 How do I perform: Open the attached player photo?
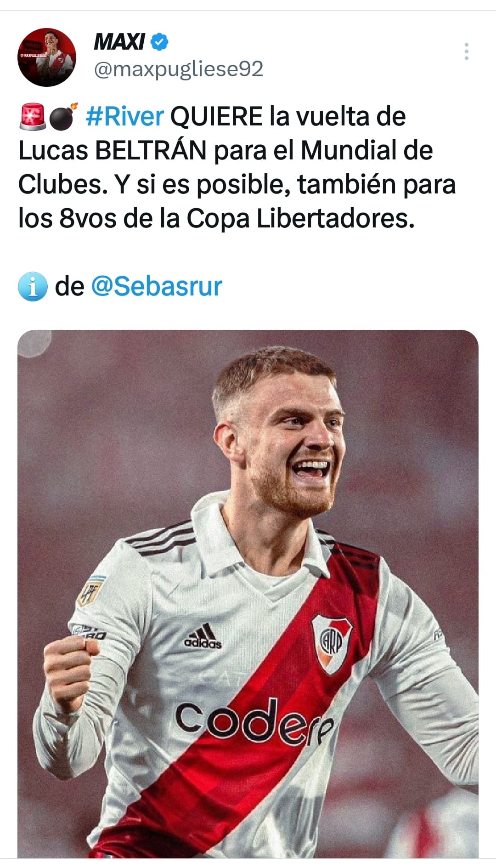[248, 594]
